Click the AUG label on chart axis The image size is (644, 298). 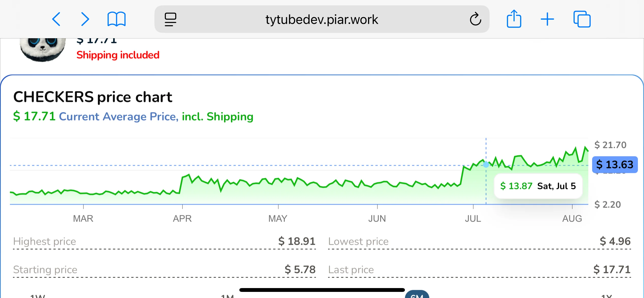(572, 219)
